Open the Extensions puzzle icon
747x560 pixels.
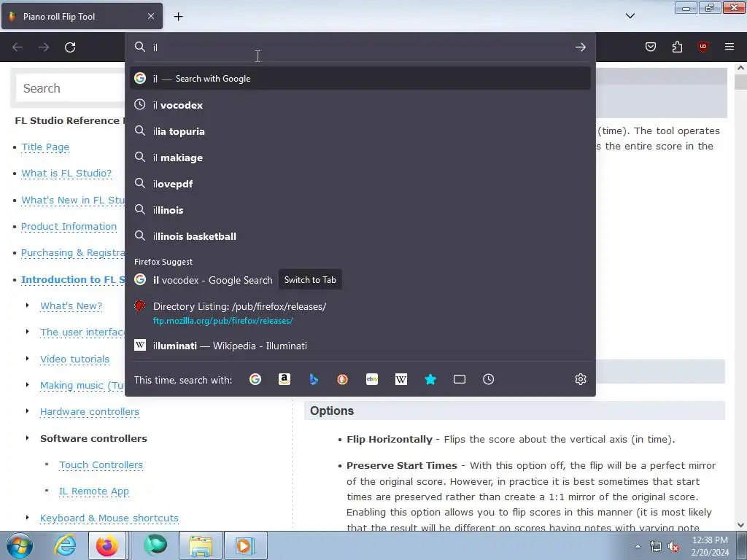677,47
